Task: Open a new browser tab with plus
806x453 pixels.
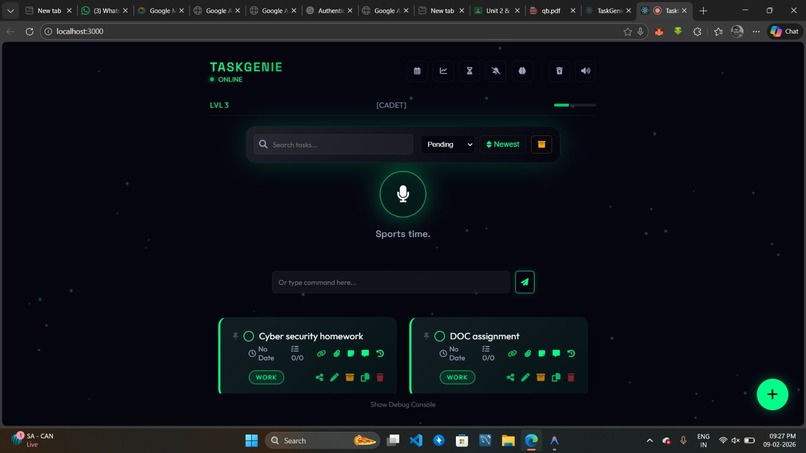Action: click(703, 10)
